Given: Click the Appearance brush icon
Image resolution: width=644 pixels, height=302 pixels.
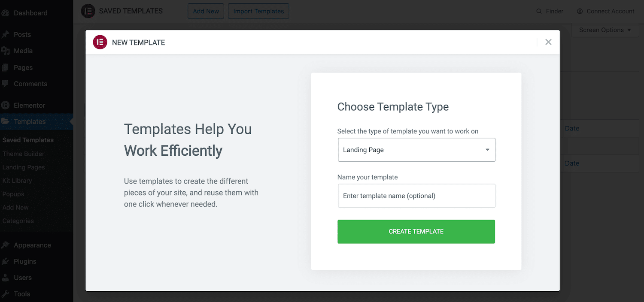Looking at the screenshot, I should [x=6, y=245].
